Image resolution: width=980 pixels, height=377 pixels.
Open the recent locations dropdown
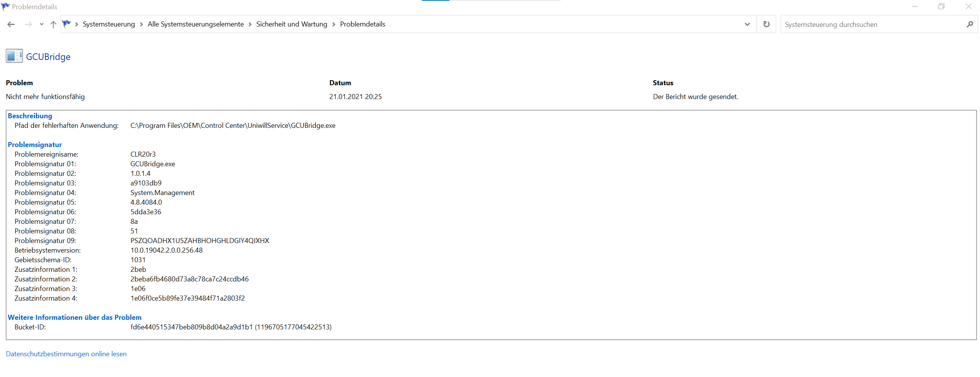coord(41,24)
